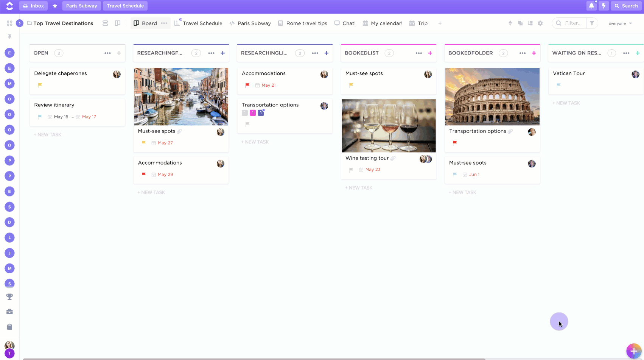Viewport: 644px width, 360px height.
Task: Expand options with Board view ellipsis
Action: point(164,23)
